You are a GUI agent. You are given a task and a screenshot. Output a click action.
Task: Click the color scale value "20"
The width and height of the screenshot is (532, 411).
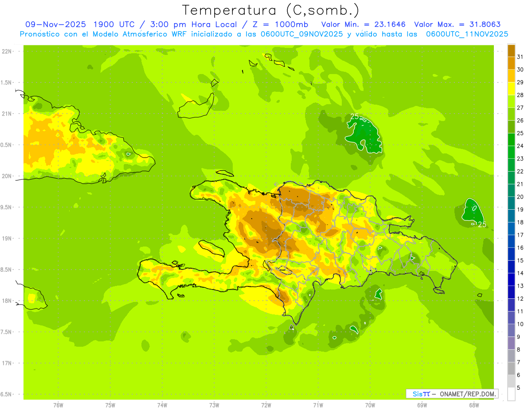point(520,197)
